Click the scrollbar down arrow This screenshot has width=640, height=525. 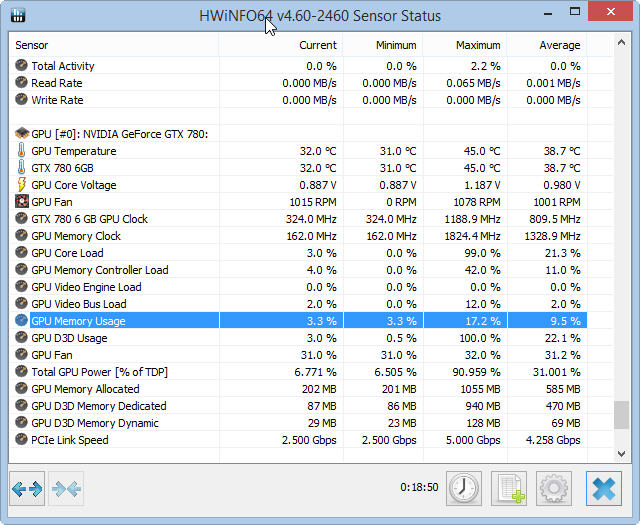click(x=621, y=454)
